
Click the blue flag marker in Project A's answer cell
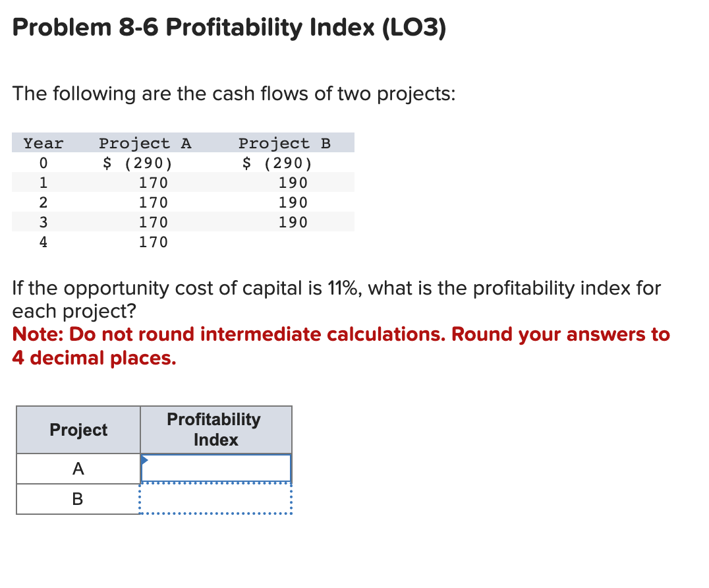tap(144, 461)
